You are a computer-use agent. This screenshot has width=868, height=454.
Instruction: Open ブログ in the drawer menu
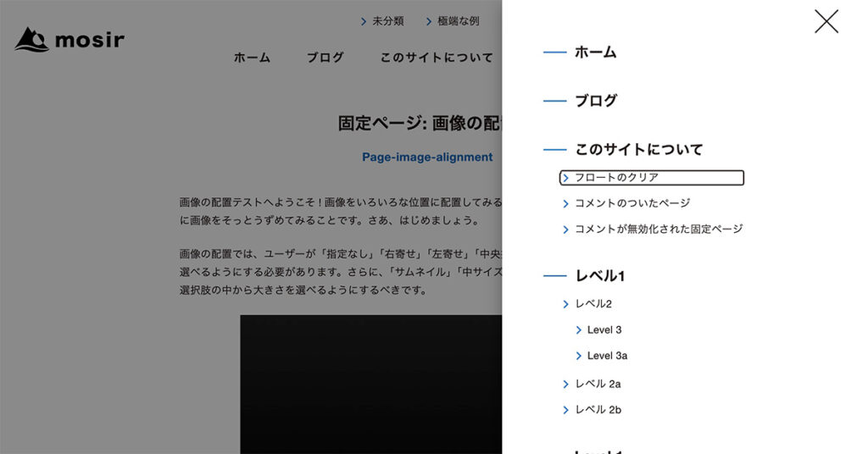tap(596, 101)
